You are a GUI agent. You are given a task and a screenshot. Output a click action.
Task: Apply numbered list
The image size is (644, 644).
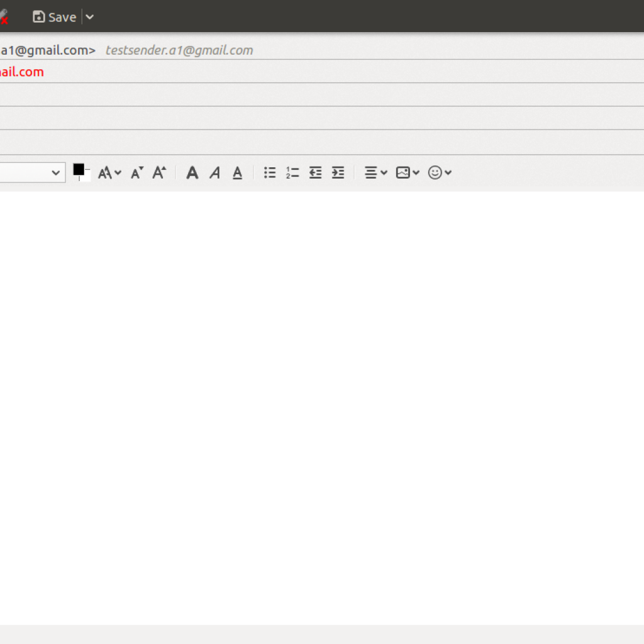tap(292, 172)
